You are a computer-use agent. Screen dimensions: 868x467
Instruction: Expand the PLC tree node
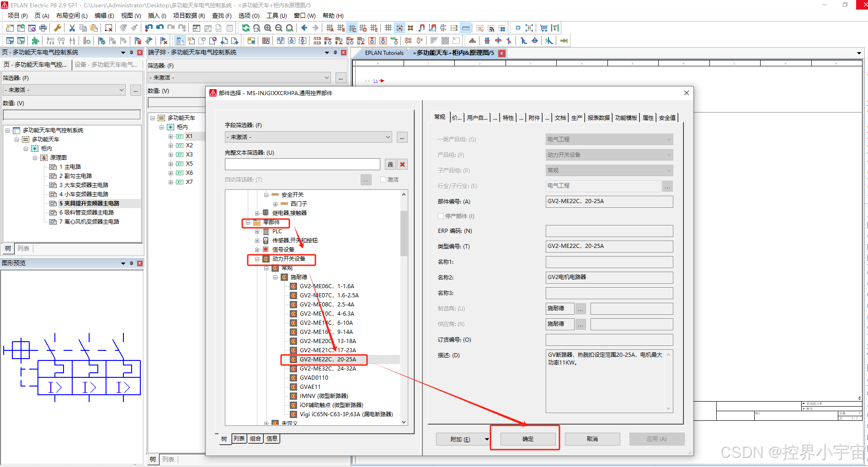(257, 231)
